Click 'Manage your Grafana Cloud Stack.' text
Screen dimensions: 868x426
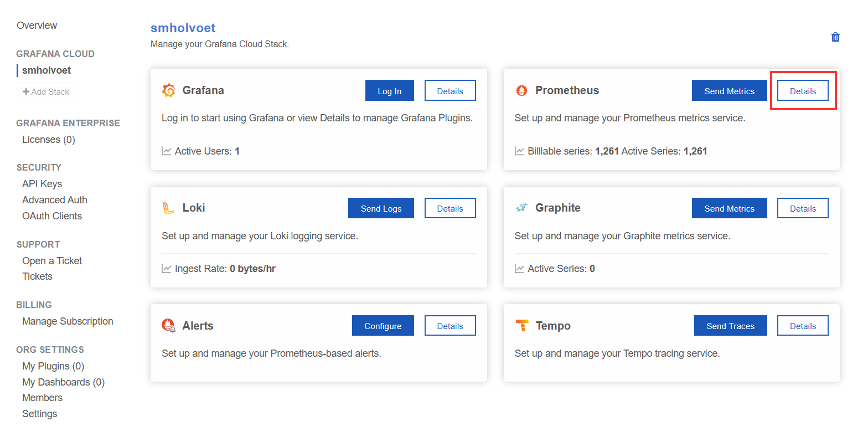tap(220, 44)
